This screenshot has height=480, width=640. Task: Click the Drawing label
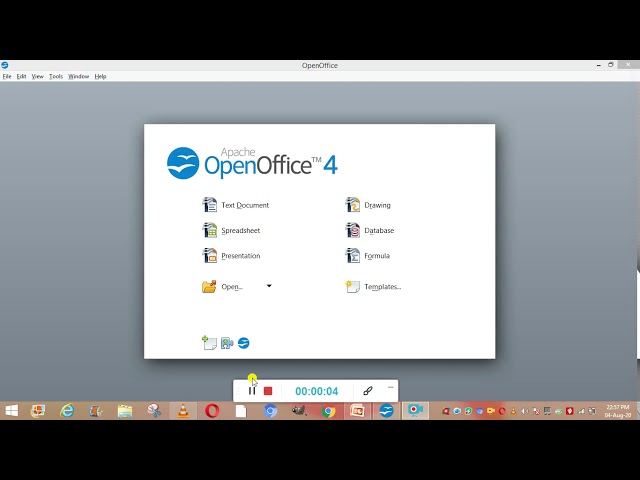[377, 205]
